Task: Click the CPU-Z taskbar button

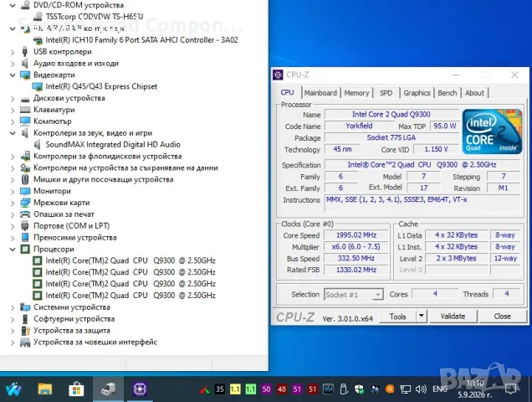Action: coord(140,389)
